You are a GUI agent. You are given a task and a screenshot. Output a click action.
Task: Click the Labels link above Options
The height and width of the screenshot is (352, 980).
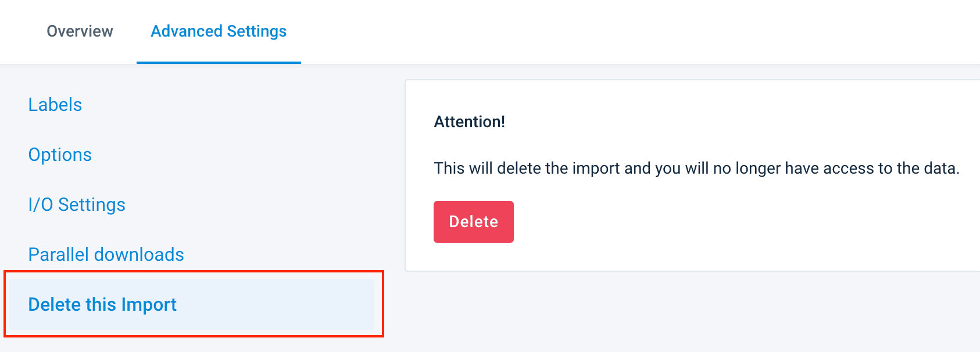55,105
